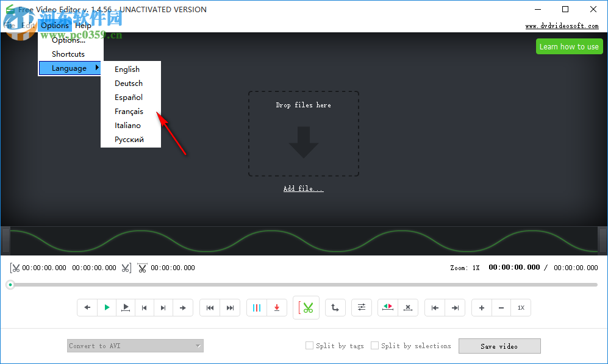The width and height of the screenshot is (608, 364).
Task: Step to the previous frame
Action: [x=145, y=308]
